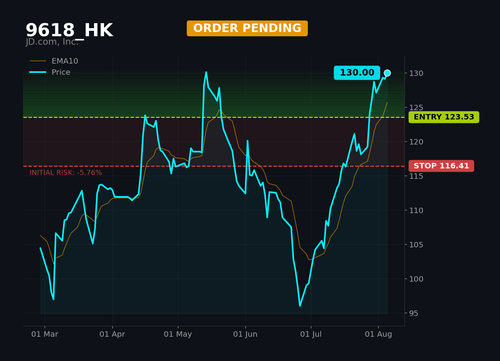The height and width of the screenshot is (361, 500).
Task: Click the 9618_HK ticker title
Action: tap(69, 30)
